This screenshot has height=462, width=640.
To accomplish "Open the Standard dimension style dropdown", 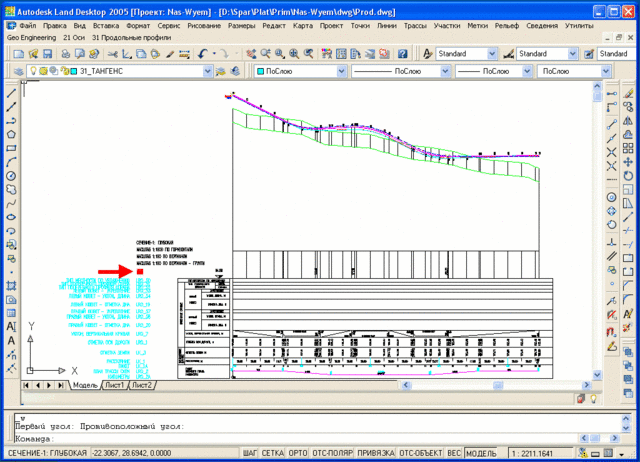I will pos(572,54).
